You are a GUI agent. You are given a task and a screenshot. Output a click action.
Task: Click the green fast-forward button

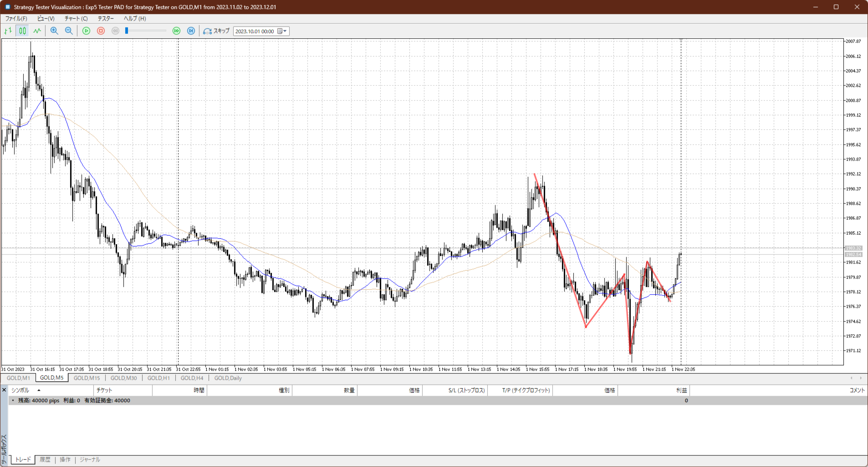pos(177,31)
